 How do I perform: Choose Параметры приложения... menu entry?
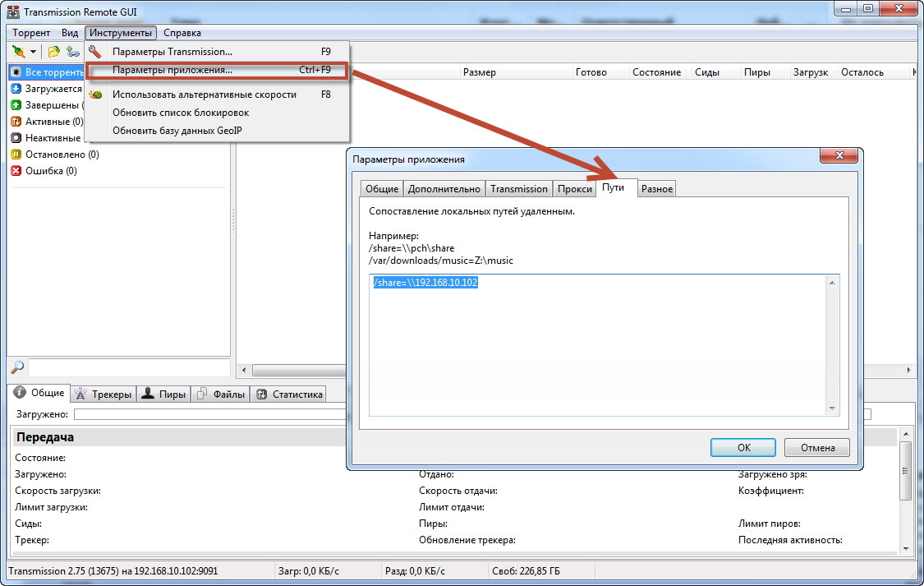pos(218,70)
